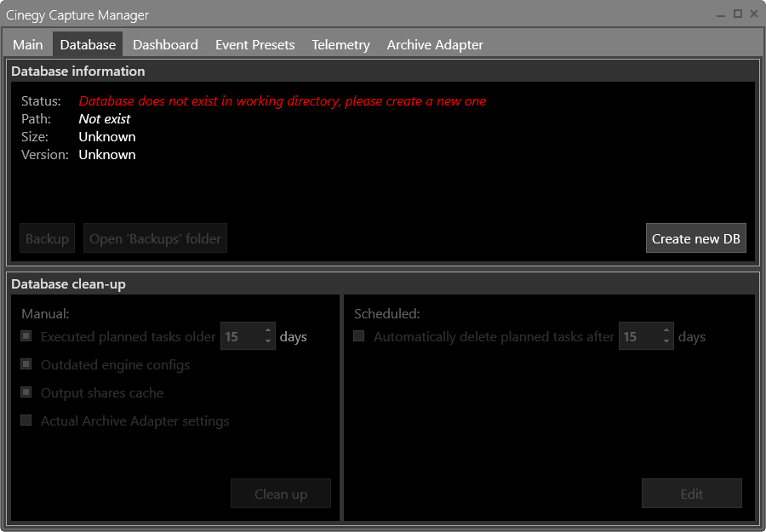766x532 pixels.
Task: Select the currently active Database tab
Action: pos(87,44)
